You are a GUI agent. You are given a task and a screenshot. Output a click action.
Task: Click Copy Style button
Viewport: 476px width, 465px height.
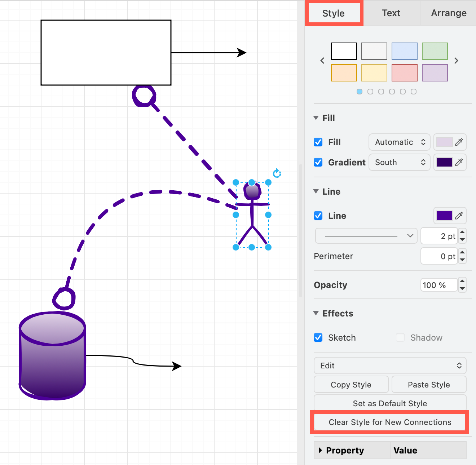point(351,385)
